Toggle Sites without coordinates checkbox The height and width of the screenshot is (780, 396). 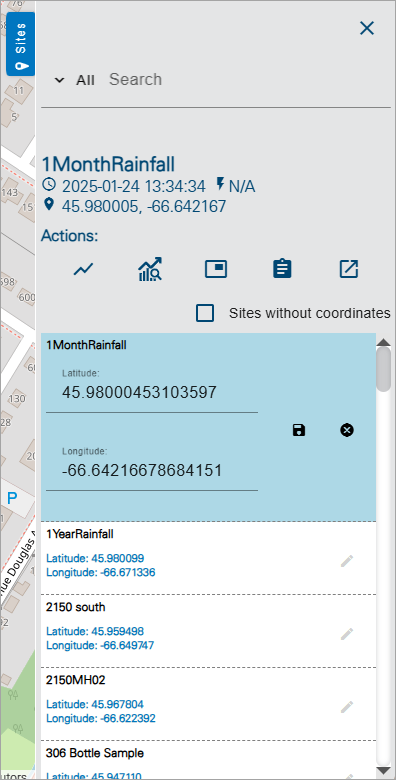pyautogui.click(x=205, y=313)
